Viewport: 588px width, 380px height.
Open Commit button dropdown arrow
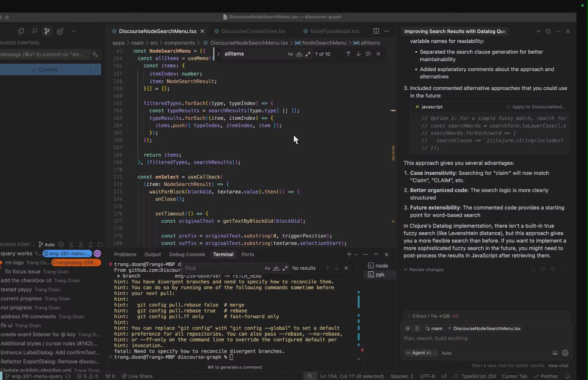96,69
